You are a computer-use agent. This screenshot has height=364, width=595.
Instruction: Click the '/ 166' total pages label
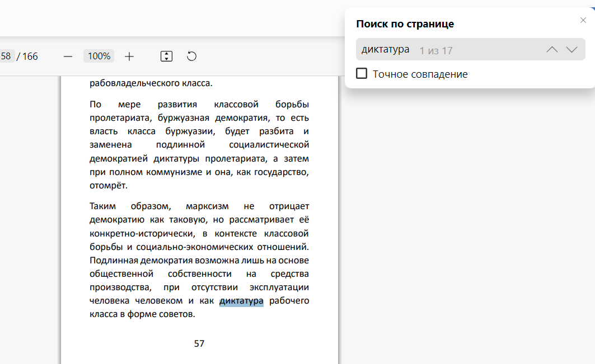click(27, 56)
